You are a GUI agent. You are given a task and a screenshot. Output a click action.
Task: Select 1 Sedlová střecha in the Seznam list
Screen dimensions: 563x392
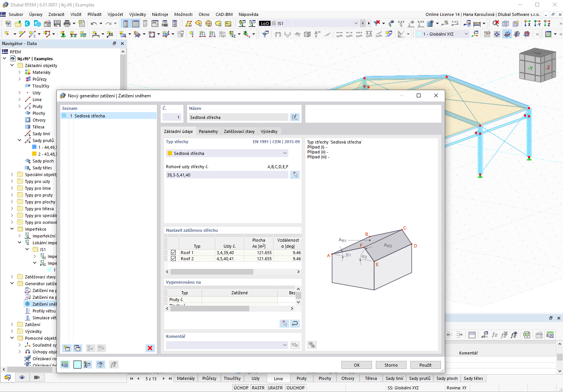click(x=108, y=116)
